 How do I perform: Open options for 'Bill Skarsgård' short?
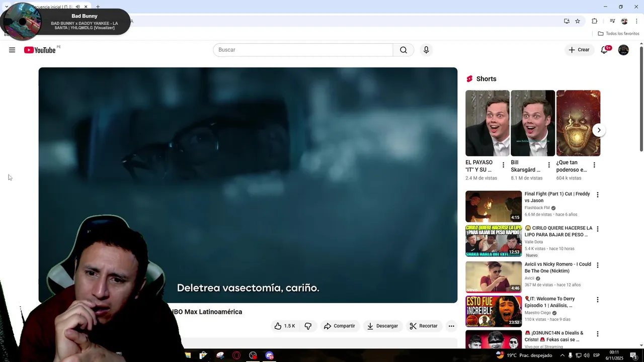549,165
